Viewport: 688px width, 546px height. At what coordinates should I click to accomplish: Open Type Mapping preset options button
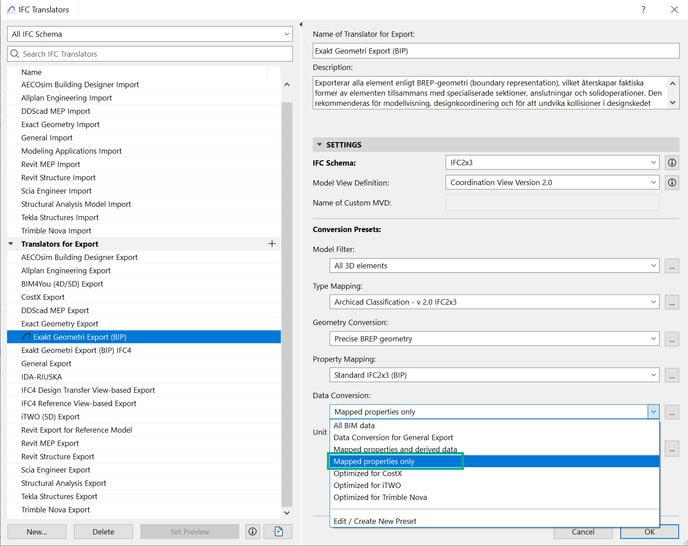point(672,302)
